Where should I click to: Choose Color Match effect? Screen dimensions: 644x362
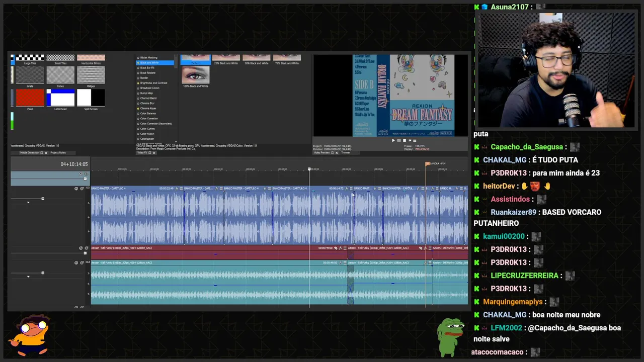tap(147, 134)
